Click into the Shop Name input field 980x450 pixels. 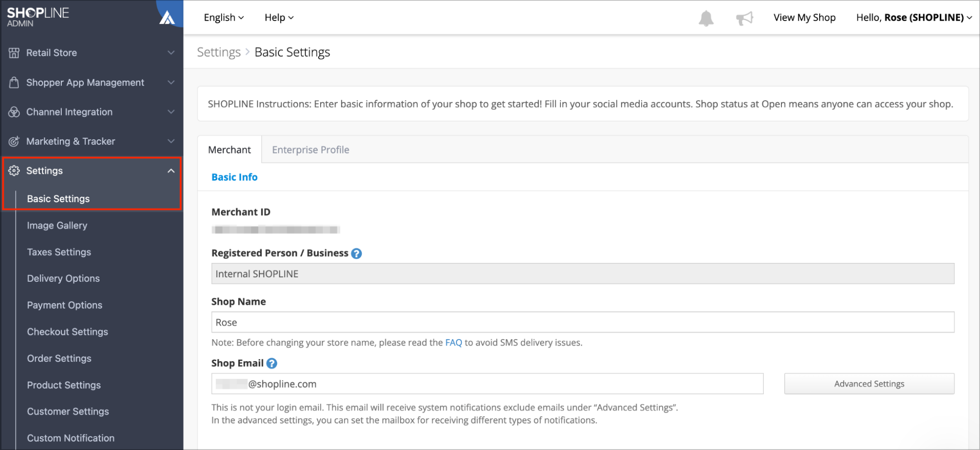[x=583, y=322]
